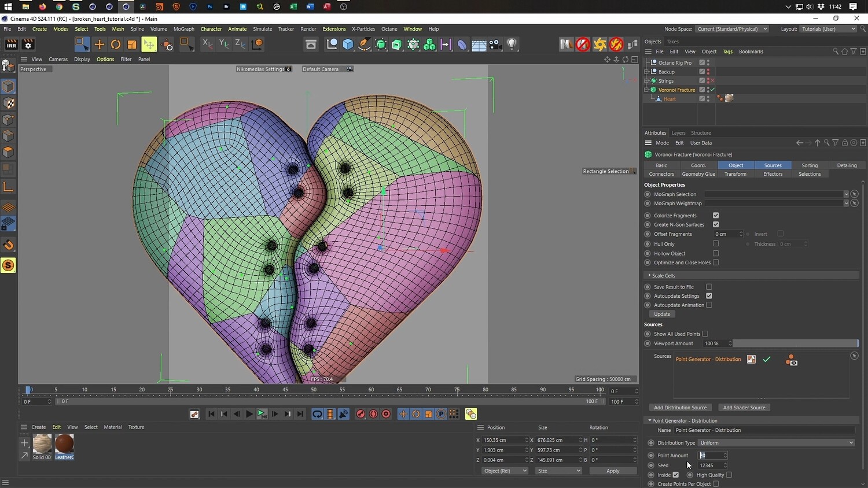Switch to the Sources tab
This screenshot has width=868, height=488.
click(x=773, y=165)
